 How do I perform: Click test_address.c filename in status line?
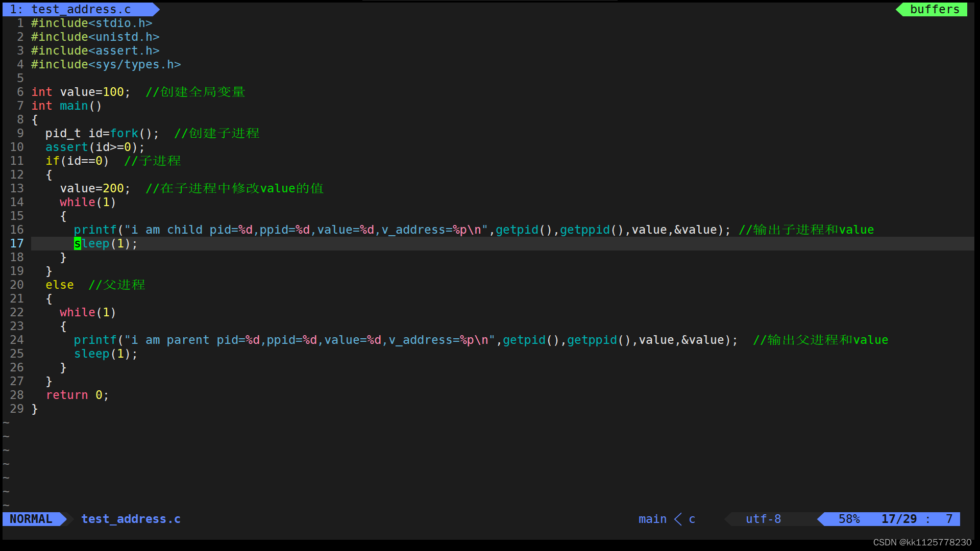131,519
